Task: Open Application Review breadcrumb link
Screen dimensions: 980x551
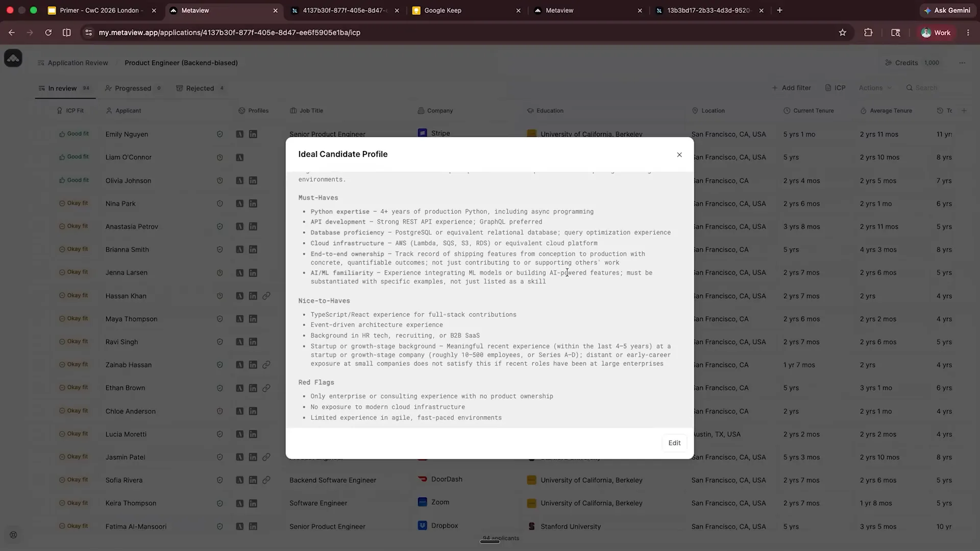Action: pos(73,63)
